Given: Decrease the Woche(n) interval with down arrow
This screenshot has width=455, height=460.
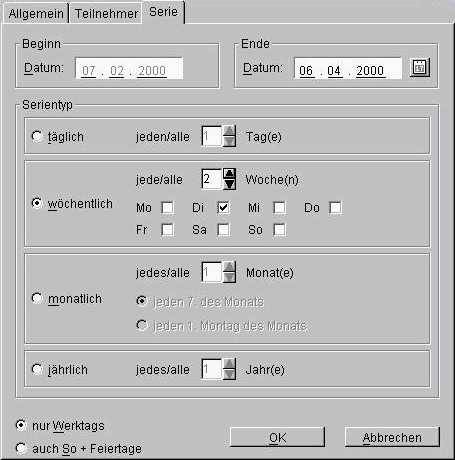Looking at the screenshot, I should (x=229, y=184).
